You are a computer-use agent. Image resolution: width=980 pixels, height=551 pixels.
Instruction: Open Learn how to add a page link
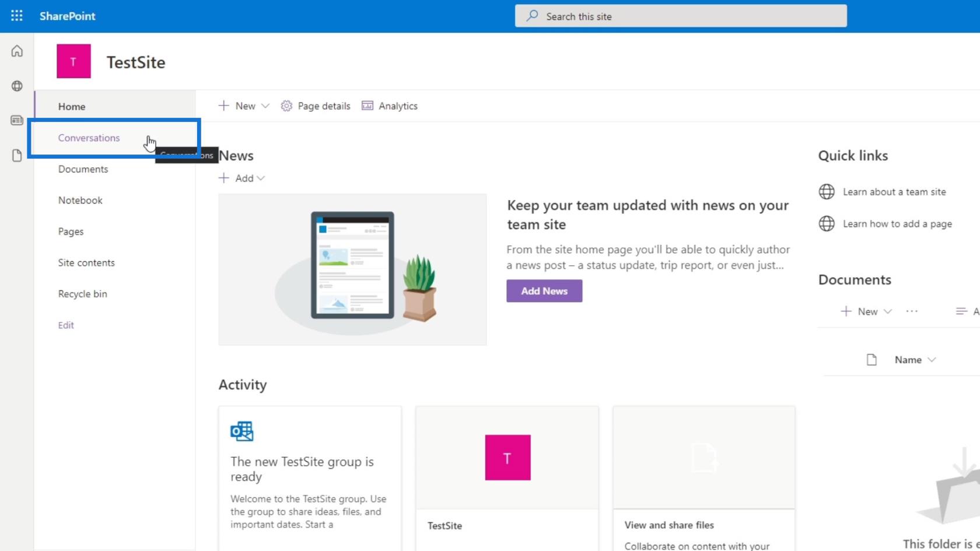click(897, 224)
